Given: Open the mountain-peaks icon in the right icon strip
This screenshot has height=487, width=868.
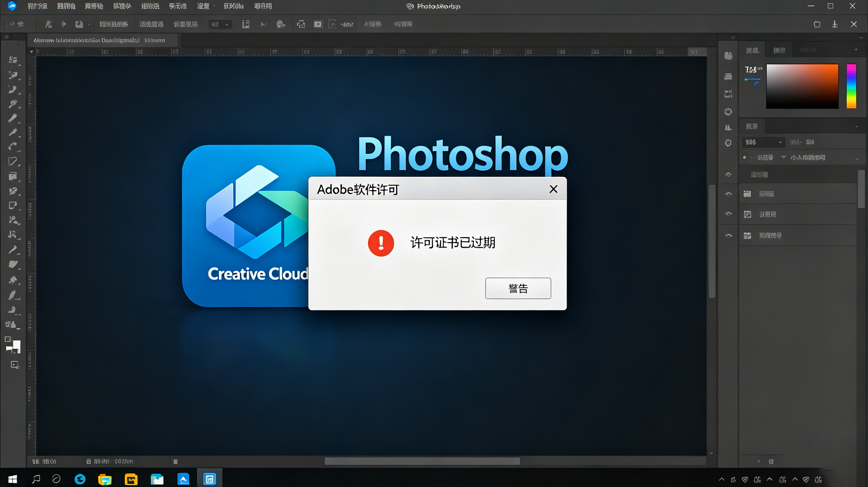Looking at the screenshot, I should tap(728, 127).
